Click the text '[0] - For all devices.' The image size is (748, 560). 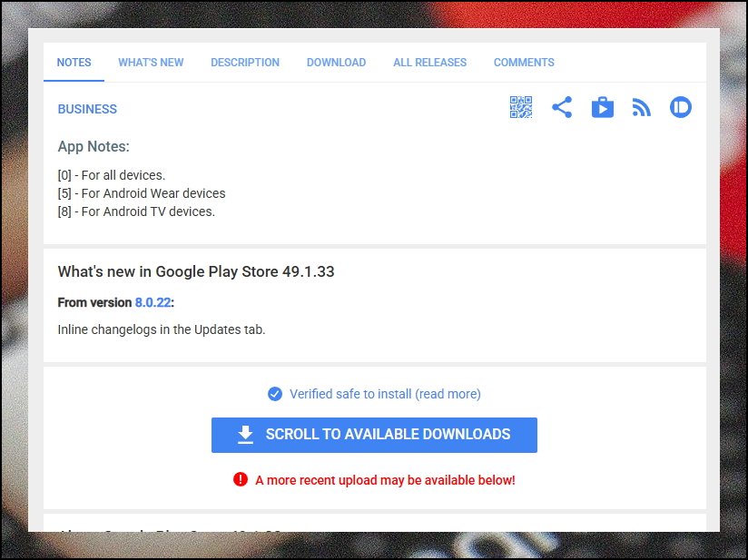coord(112,175)
